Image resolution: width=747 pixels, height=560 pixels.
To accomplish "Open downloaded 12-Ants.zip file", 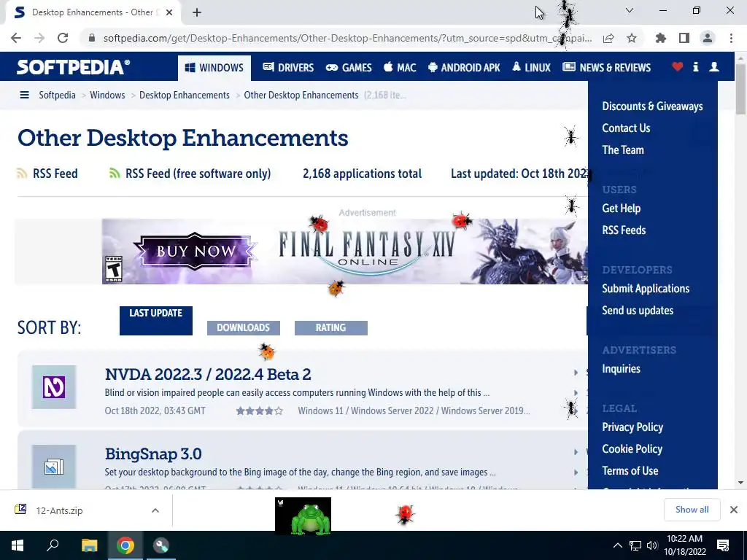I will click(x=60, y=510).
